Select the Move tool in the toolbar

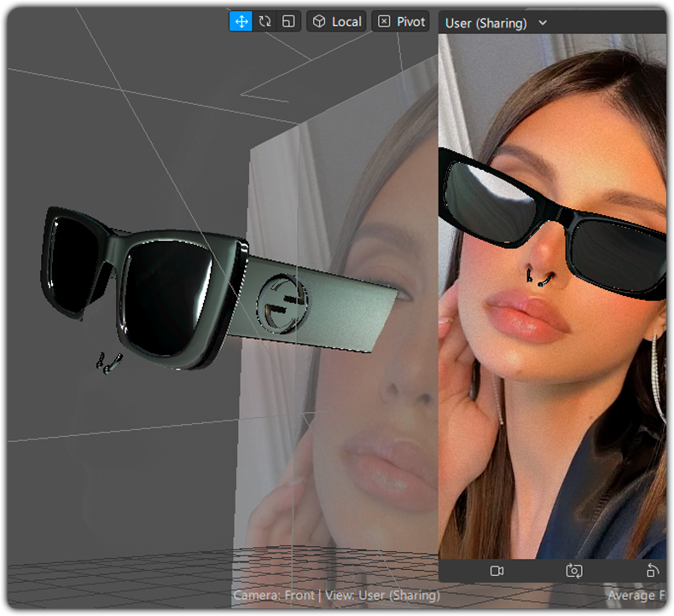click(241, 21)
